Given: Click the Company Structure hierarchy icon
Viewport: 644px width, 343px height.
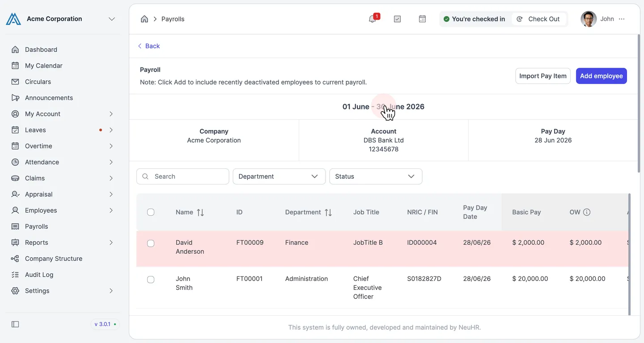Looking at the screenshot, I should point(15,259).
